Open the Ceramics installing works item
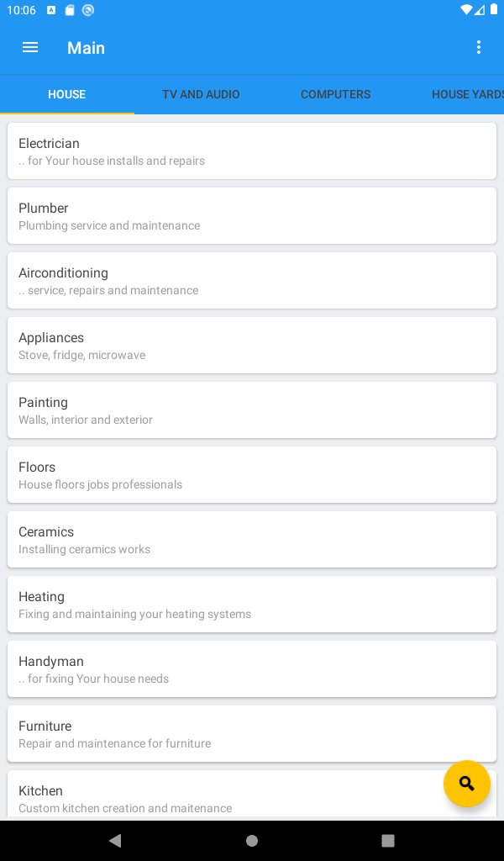The height and width of the screenshot is (861, 504). click(251, 540)
